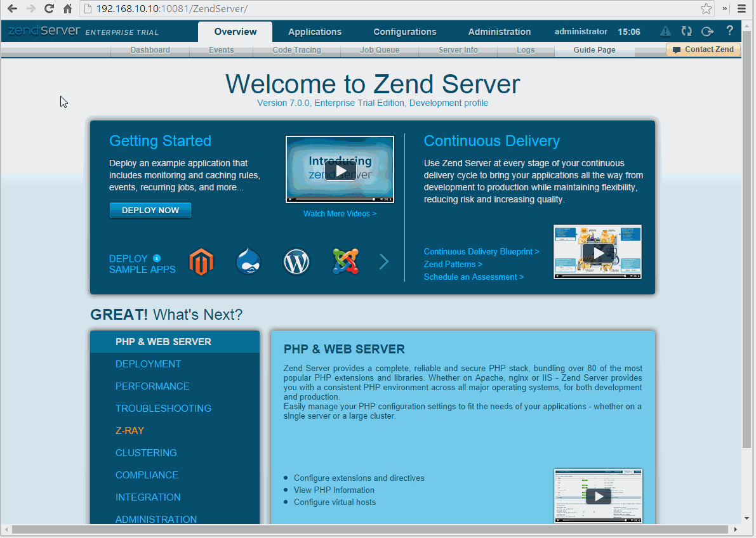756x538 pixels.
Task: Reload the page with the refresh icon
Action: [x=49, y=9]
